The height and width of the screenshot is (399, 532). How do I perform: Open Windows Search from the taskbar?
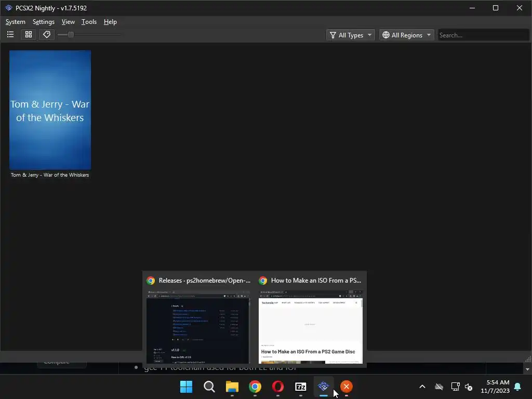pyautogui.click(x=209, y=387)
